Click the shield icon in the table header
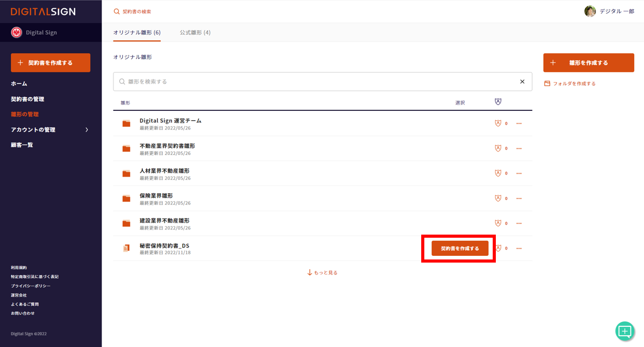Image resolution: width=644 pixels, height=347 pixels. 498,102
